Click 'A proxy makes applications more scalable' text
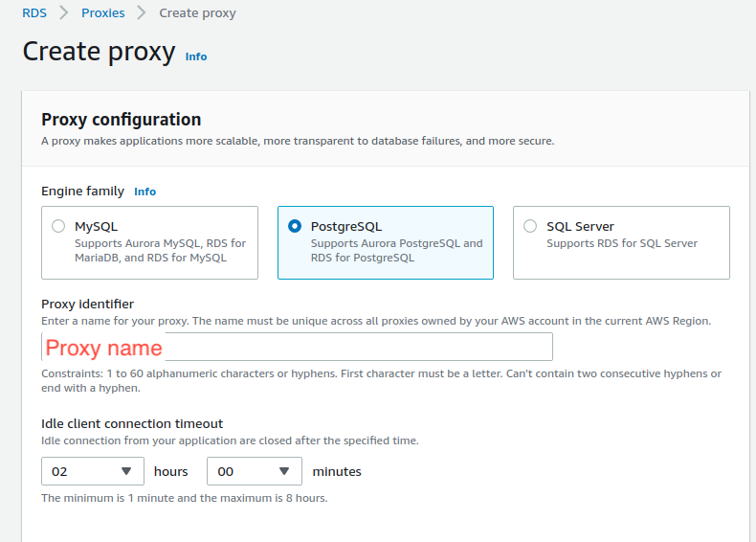756x542 pixels. pyautogui.click(x=298, y=141)
